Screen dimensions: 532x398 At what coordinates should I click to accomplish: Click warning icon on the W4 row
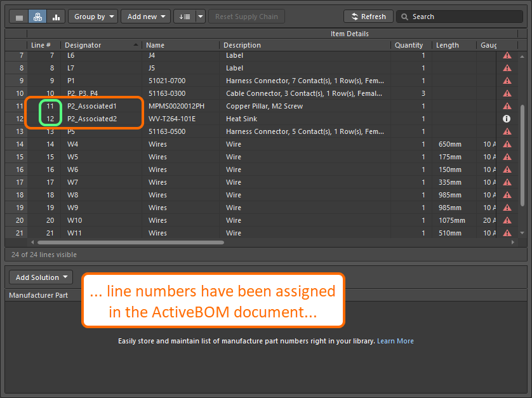(507, 144)
